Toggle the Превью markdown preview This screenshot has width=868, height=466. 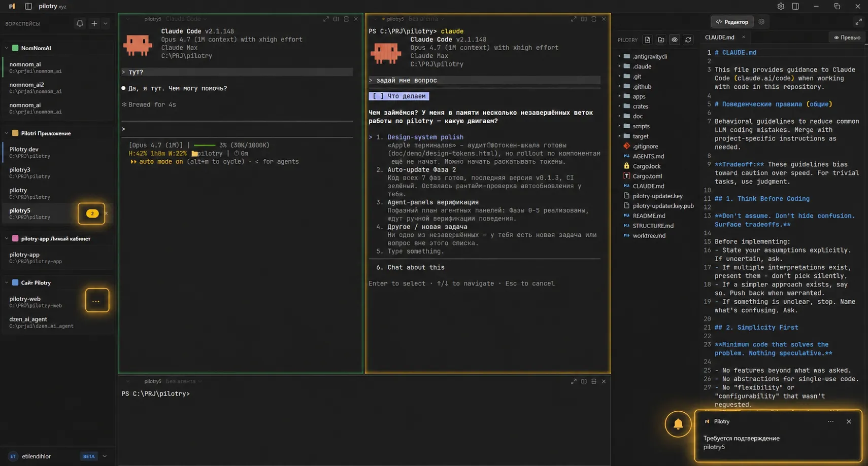pos(847,37)
